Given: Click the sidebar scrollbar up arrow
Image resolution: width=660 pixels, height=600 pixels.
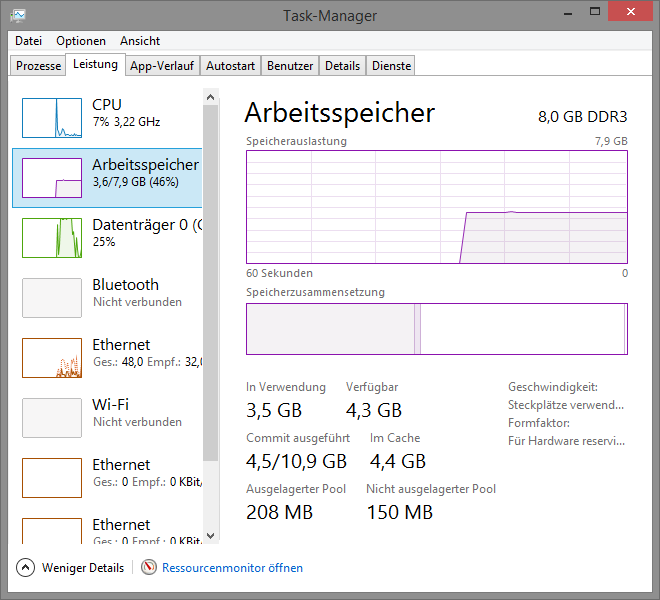Looking at the screenshot, I should point(210,97).
